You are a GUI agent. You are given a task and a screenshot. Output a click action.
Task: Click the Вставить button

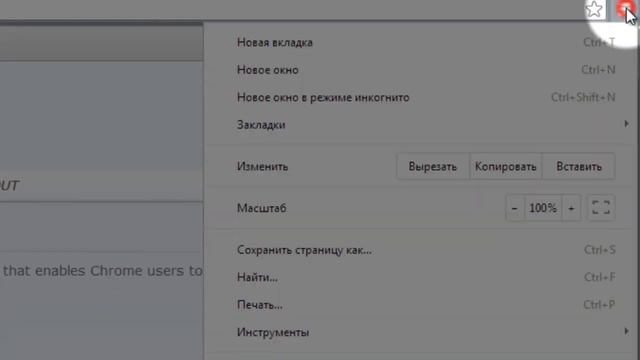point(579,167)
